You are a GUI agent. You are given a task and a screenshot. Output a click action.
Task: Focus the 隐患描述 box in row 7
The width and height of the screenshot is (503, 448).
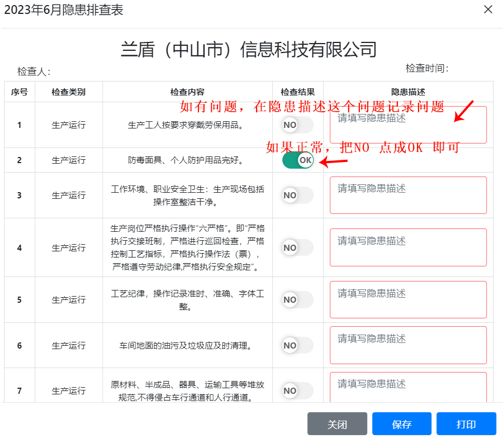(x=408, y=387)
